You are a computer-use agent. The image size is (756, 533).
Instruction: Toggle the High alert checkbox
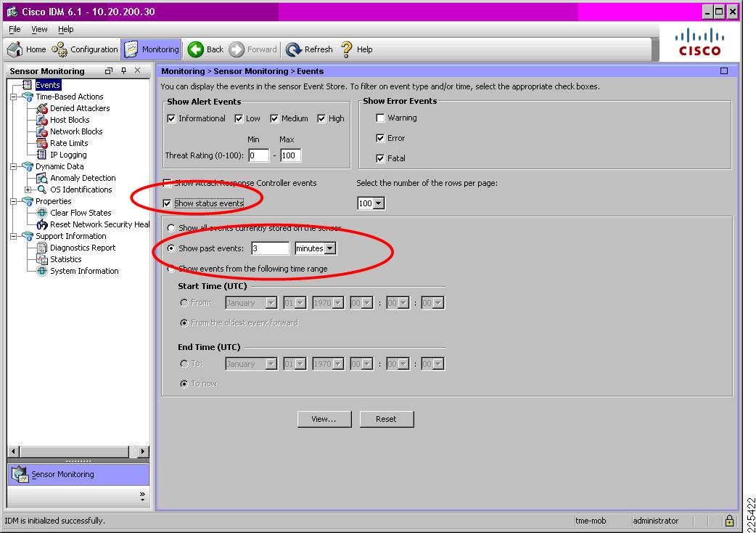321,118
